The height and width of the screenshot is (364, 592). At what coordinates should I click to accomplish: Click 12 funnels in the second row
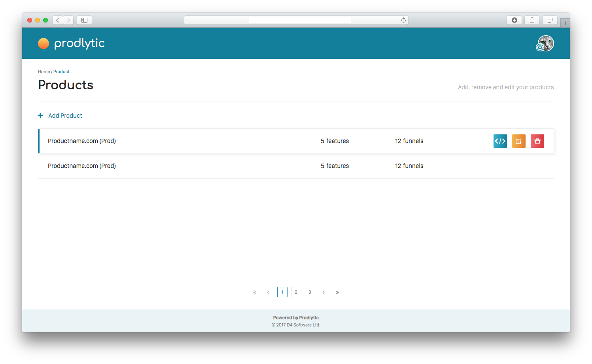pos(409,166)
